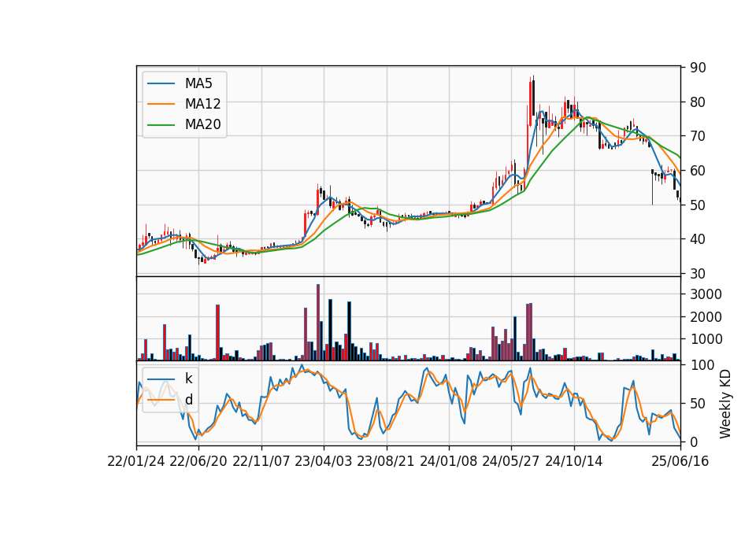This screenshot has width=756, height=543.
Task: Click the d legend label in KD panel
Action: click(x=188, y=400)
